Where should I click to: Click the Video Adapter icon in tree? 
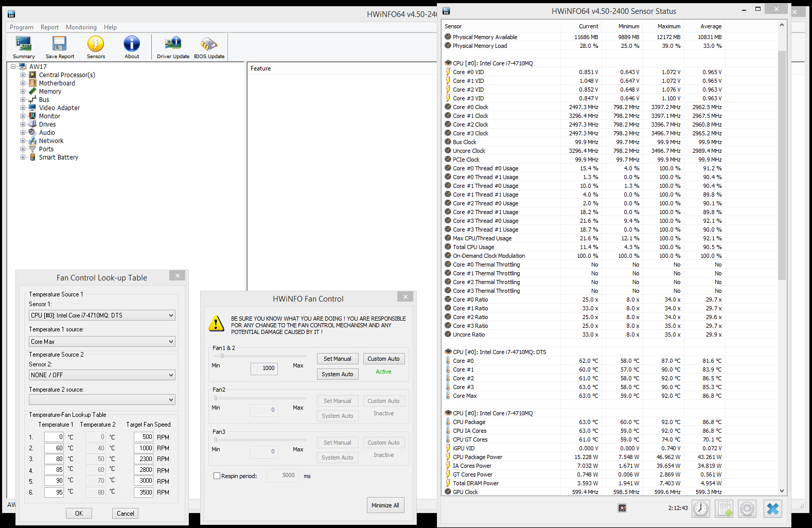point(32,108)
